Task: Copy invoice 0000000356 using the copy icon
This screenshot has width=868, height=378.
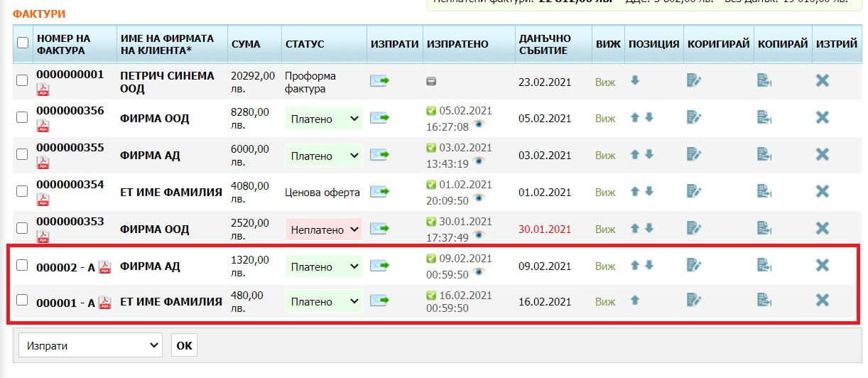Action: click(x=764, y=118)
